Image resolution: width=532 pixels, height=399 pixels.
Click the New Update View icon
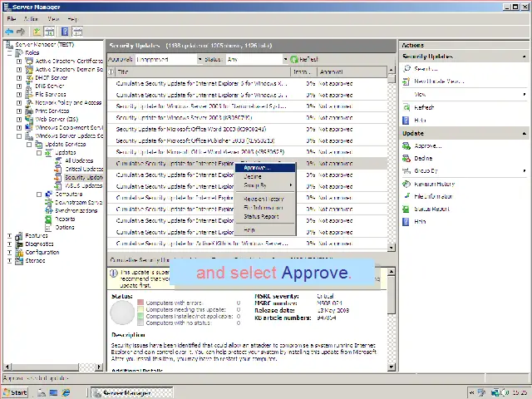(x=406, y=81)
